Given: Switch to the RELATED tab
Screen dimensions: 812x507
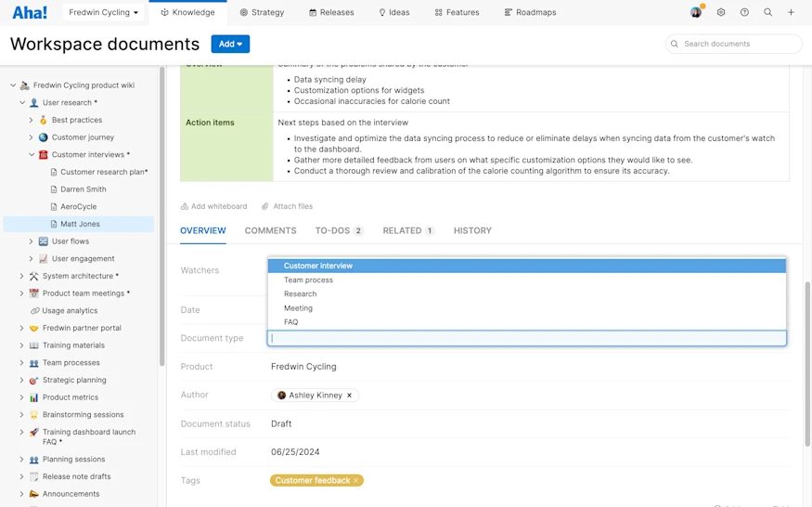Looking at the screenshot, I should 408,230.
